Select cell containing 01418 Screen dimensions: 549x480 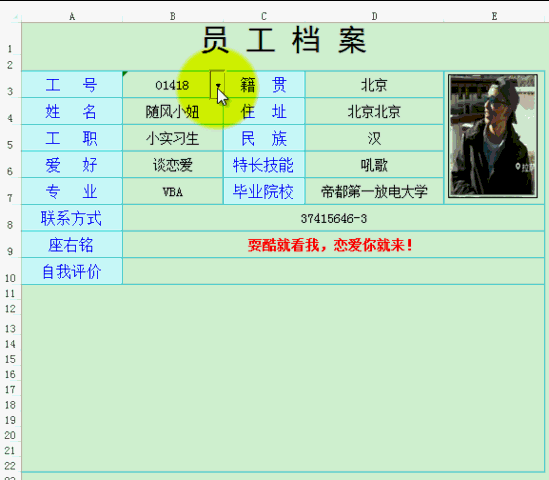(173, 85)
